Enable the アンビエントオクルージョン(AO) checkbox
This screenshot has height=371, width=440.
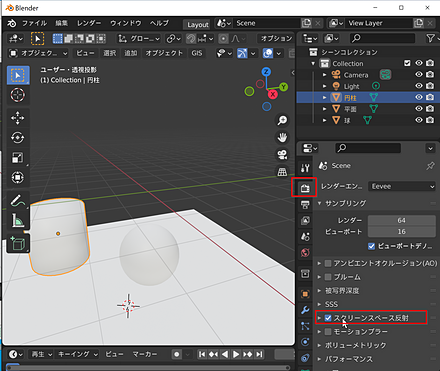(x=328, y=263)
